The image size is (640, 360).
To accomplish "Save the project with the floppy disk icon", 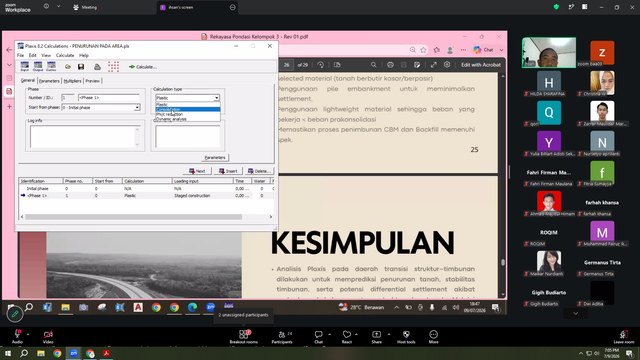I will 81,67.
